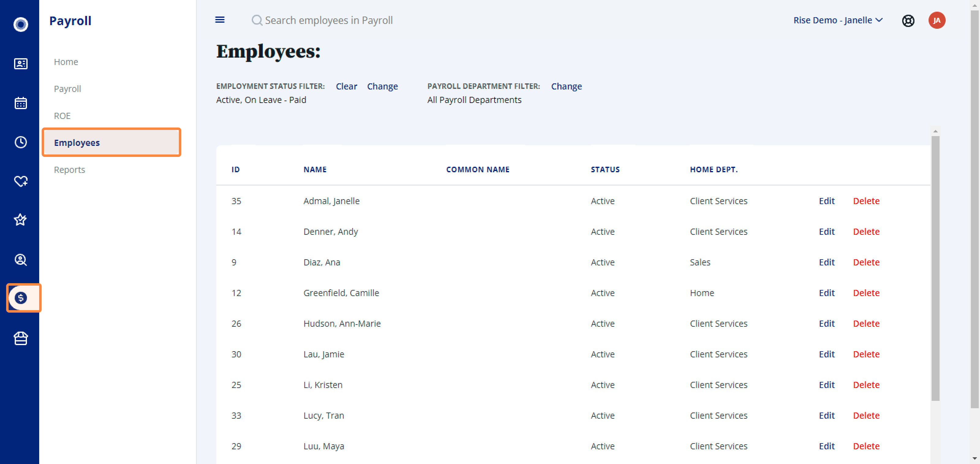Viewport: 980px width, 464px height.
Task: Edit Lucy, Tran record
Action: coord(826,415)
